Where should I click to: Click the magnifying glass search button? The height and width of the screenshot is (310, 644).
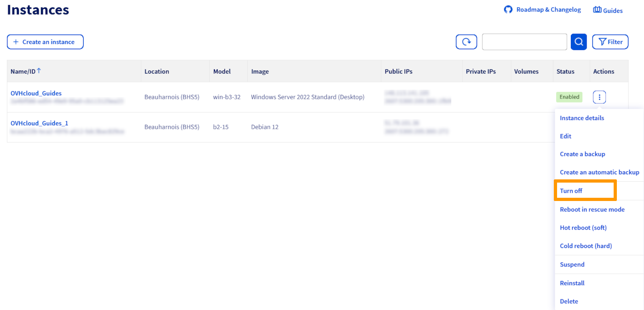click(x=579, y=42)
